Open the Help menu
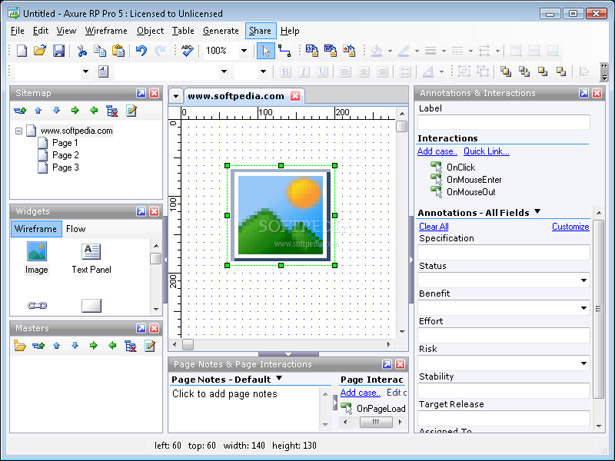This screenshot has width=615, height=461. click(x=290, y=31)
